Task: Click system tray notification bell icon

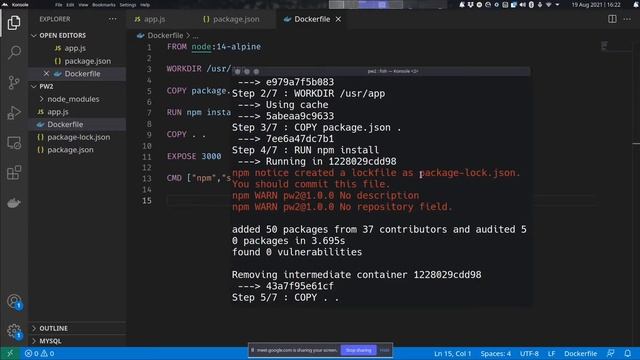Action: [x=462, y=5]
